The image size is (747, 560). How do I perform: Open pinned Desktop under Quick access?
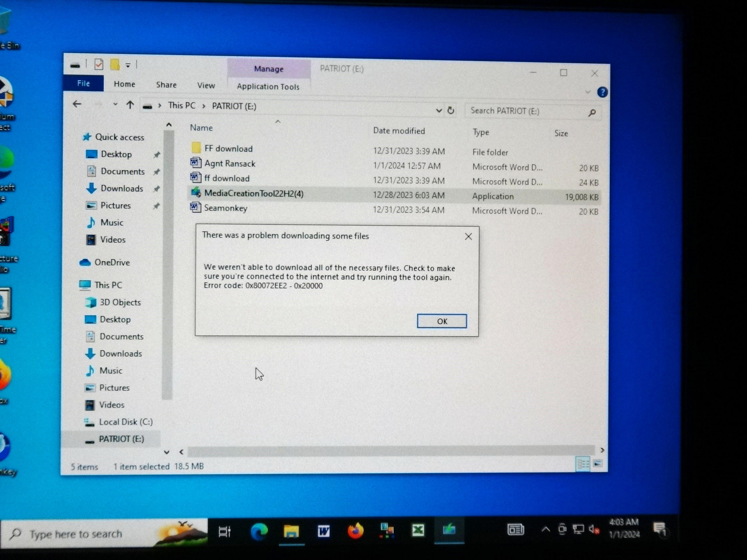(116, 154)
